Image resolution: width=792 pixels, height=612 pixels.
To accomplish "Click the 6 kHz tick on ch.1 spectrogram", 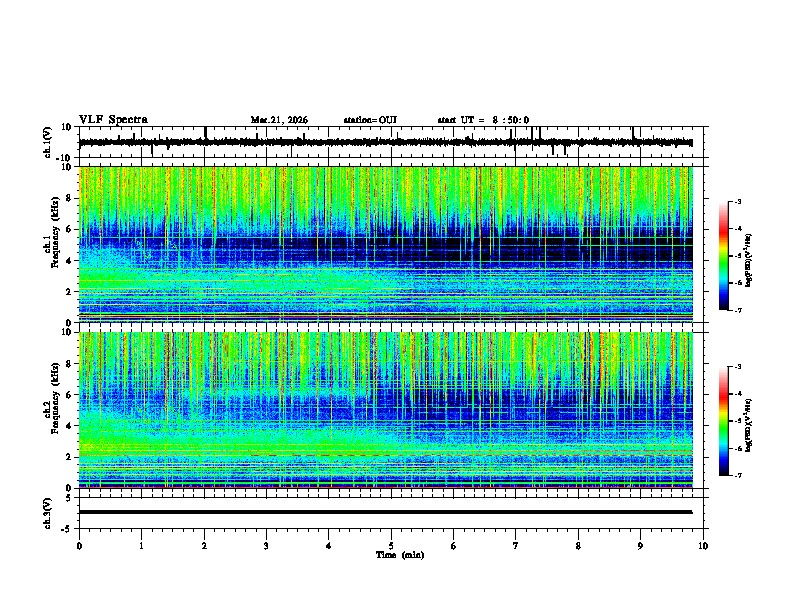I will 69,230.
